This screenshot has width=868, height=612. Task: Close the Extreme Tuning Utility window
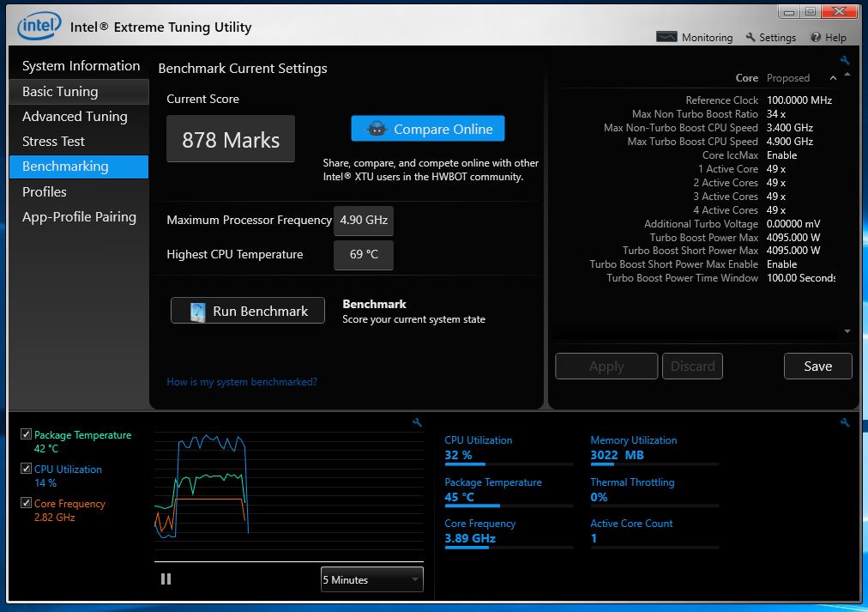(839, 12)
